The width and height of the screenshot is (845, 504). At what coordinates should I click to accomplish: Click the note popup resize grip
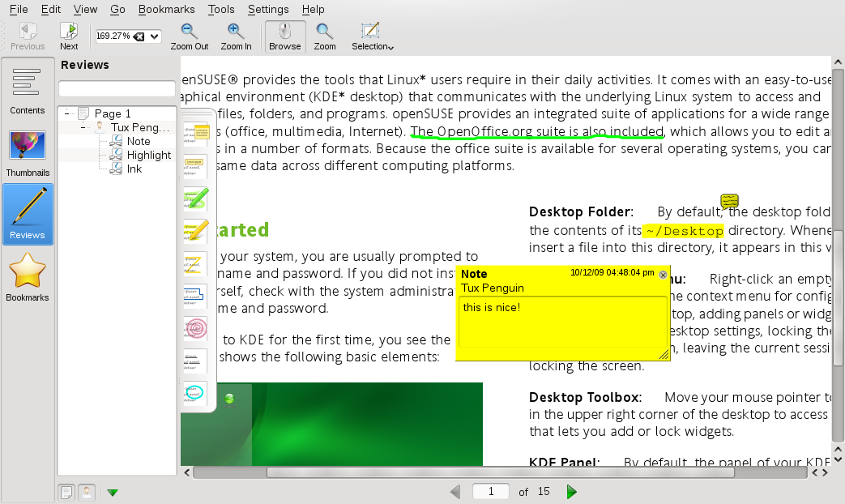click(x=664, y=354)
